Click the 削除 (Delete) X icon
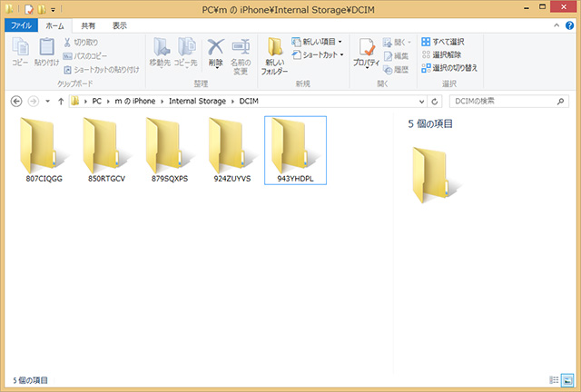Viewport: 581px width, 392px height. coord(215,47)
